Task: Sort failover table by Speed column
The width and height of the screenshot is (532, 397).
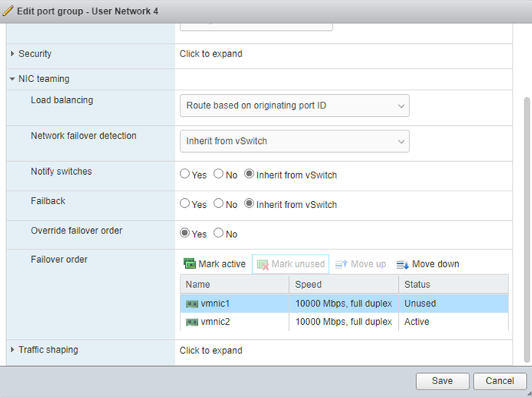Action: point(343,285)
